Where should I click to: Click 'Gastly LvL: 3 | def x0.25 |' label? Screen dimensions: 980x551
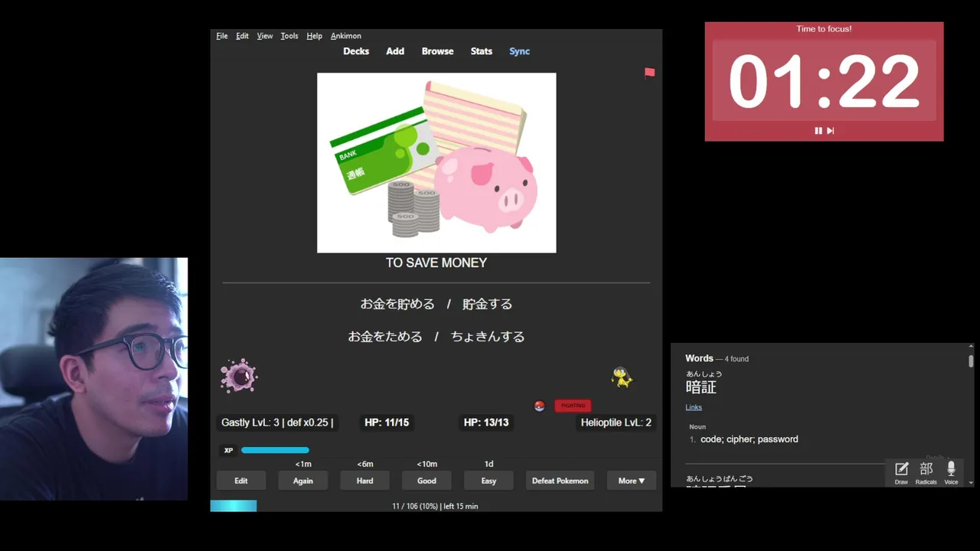tap(277, 422)
